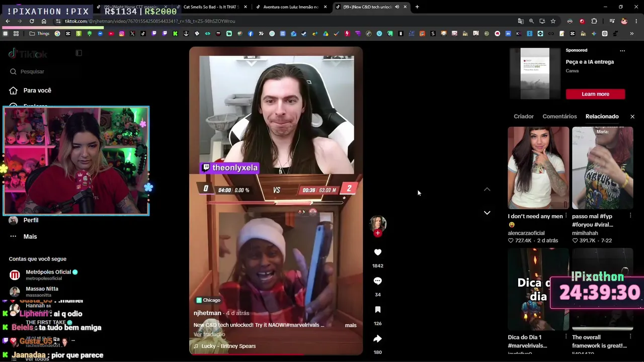Click the TikTok logo
Screen dimensions: 644x362
point(28,53)
